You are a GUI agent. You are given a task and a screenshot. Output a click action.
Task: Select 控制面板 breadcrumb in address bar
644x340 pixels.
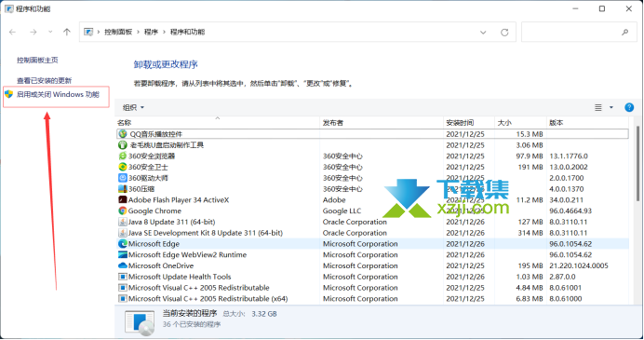pos(118,32)
